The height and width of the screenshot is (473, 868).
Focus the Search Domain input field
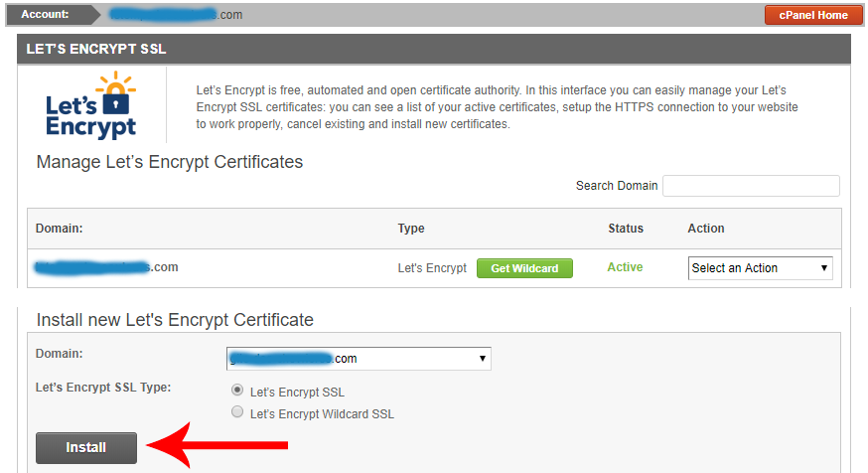pyautogui.click(x=751, y=186)
